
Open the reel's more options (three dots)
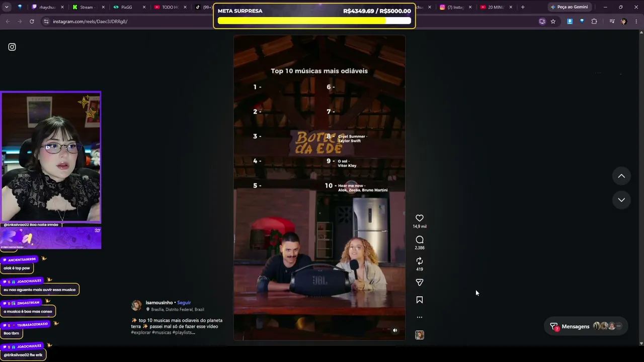pyautogui.click(x=420, y=317)
